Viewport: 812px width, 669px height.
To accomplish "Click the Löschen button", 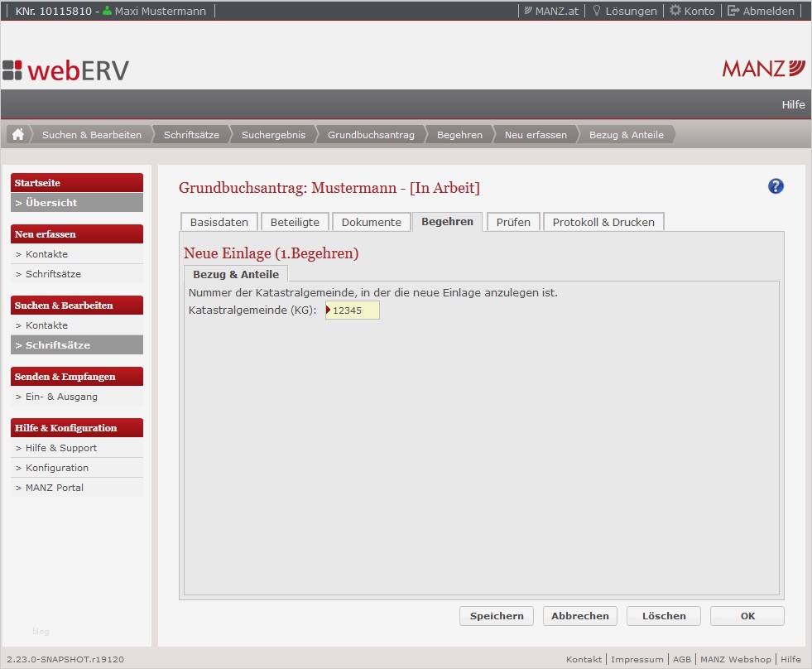I will point(664,616).
